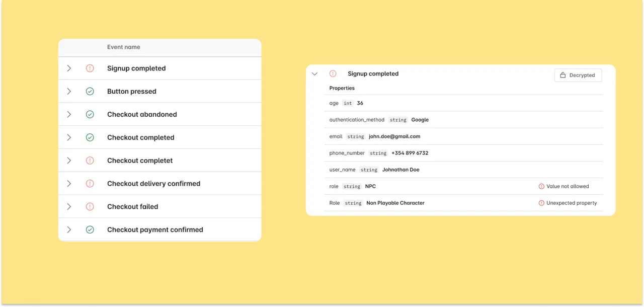
Task: Click the age value 36
Action: (x=360, y=103)
